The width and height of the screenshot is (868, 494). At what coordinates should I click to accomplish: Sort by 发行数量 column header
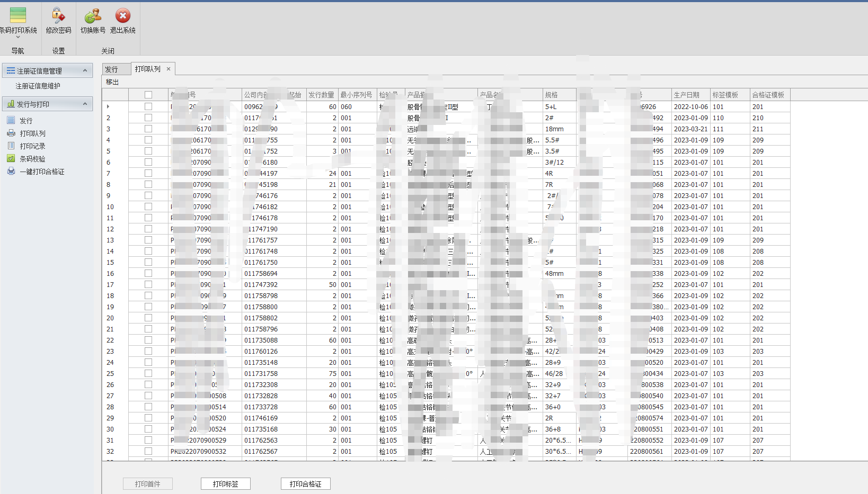(x=322, y=95)
